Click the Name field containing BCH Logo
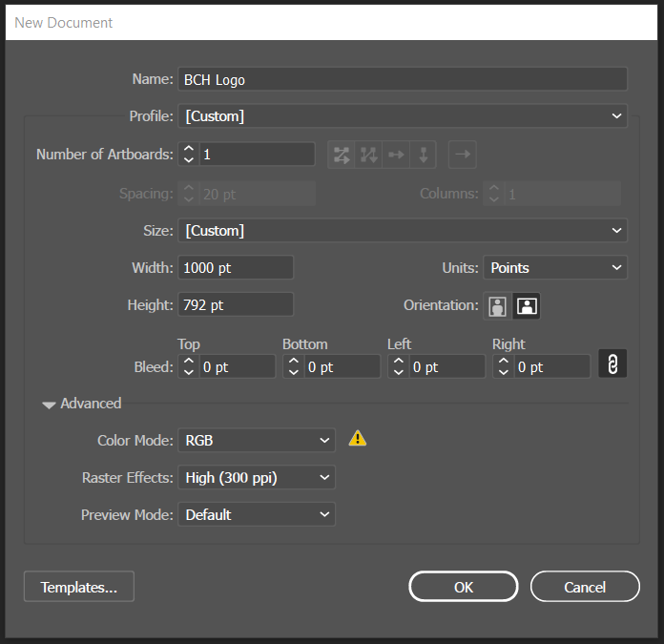This screenshot has height=644, width=664. tap(403, 79)
